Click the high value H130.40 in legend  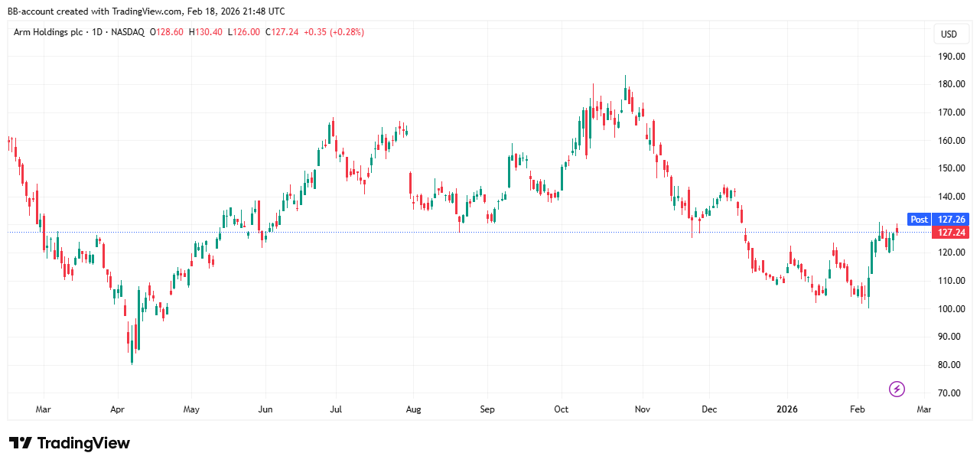(x=207, y=32)
